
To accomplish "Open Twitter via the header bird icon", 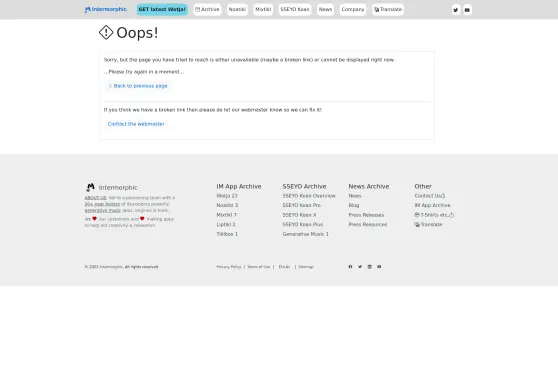I will tap(456, 10).
